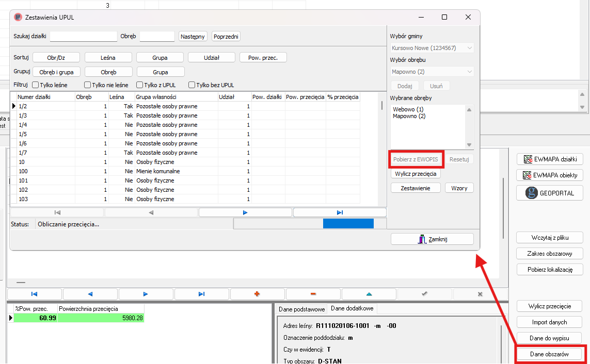Step to next record in main window navigator

click(x=146, y=294)
